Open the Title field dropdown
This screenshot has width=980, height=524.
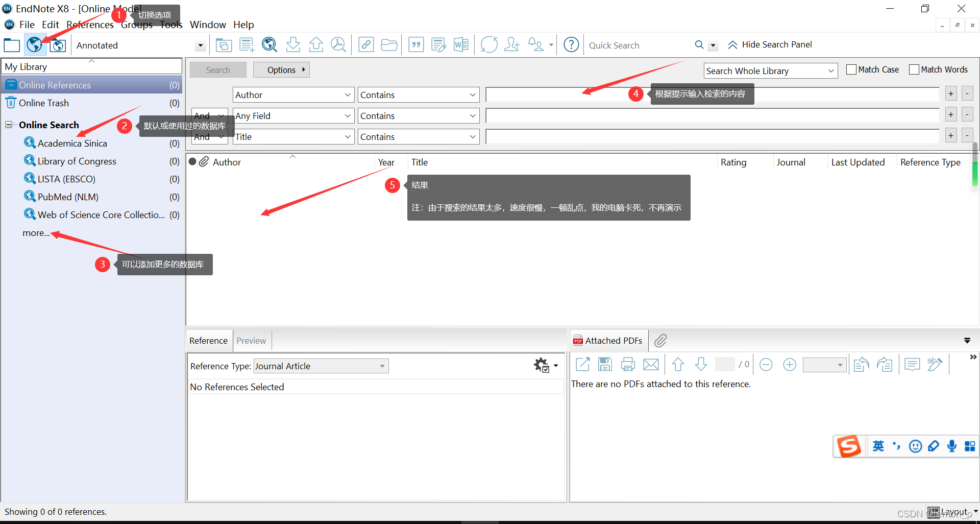click(293, 137)
